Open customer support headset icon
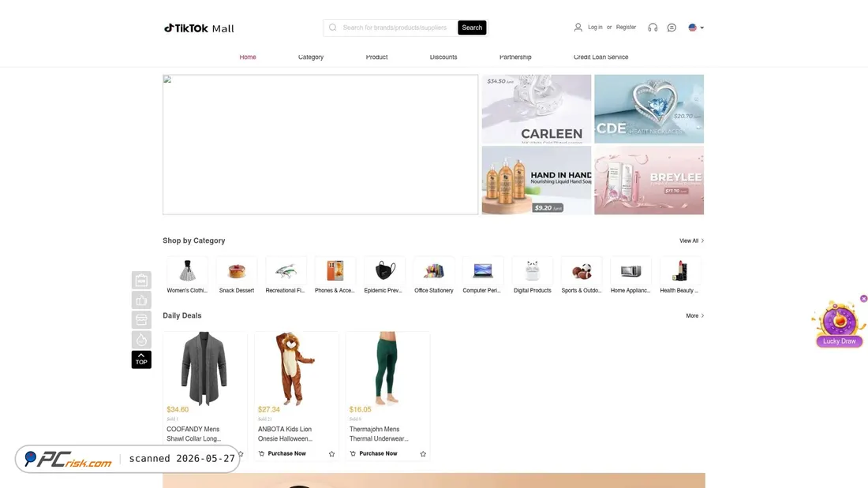The image size is (868, 488). tap(653, 28)
